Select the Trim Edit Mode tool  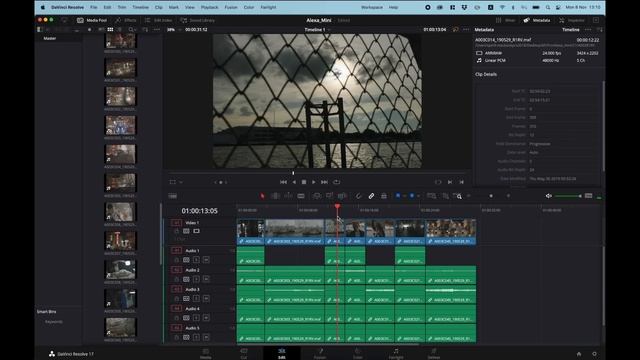click(276, 196)
